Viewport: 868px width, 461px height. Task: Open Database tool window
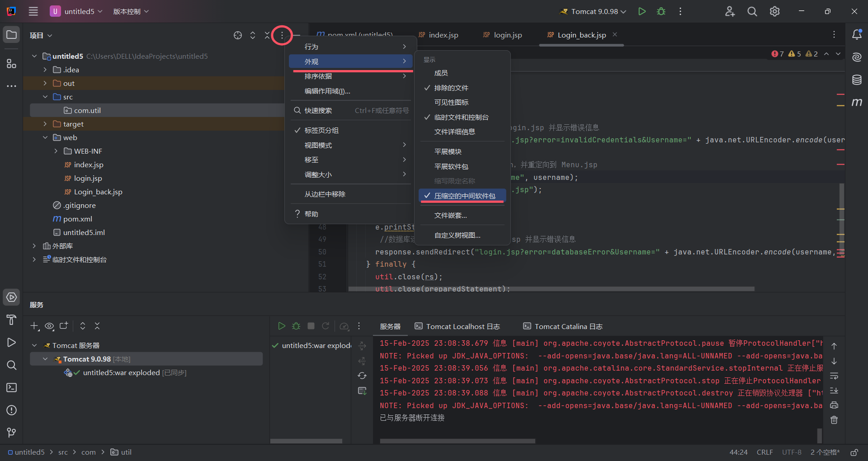857,80
